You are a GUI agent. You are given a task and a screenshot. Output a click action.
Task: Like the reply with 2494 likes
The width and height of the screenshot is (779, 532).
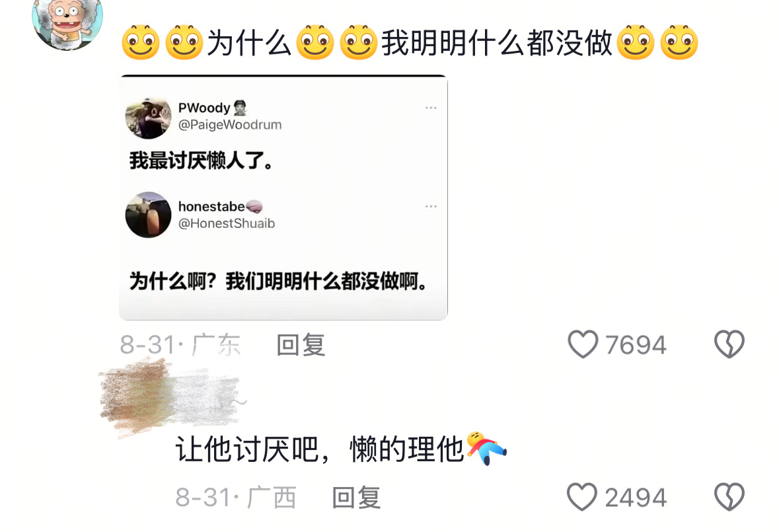pyautogui.click(x=582, y=497)
